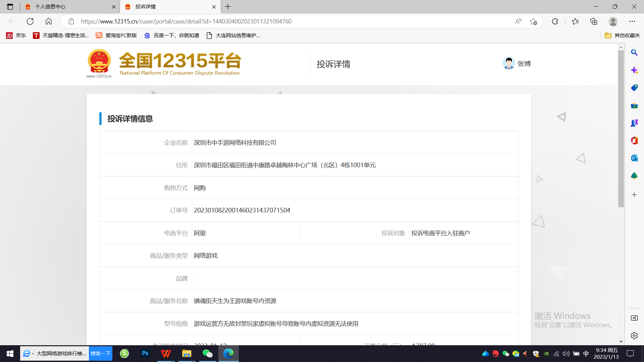View site info lock icon
This screenshot has height=362, width=644.
point(71,21)
